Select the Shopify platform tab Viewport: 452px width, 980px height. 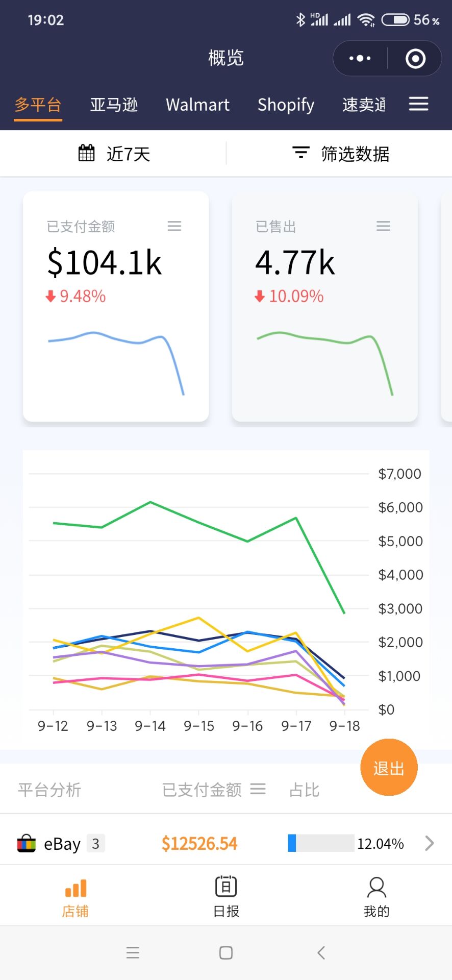tap(286, 105)
